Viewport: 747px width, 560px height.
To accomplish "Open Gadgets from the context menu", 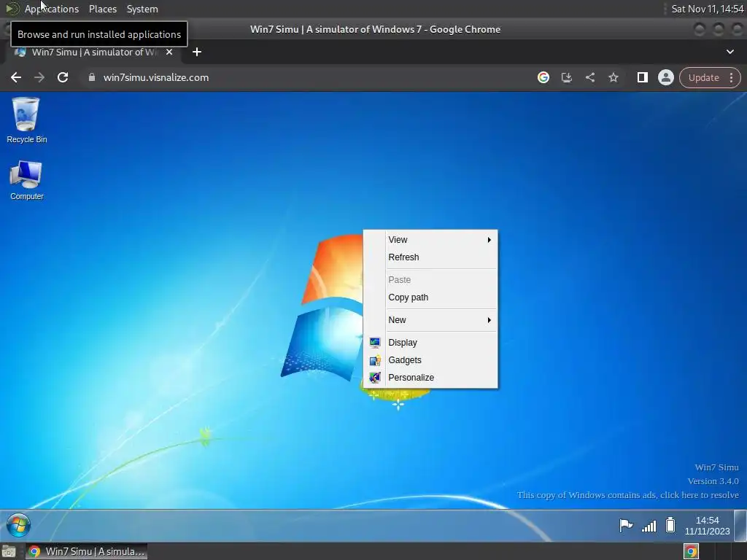I will click(430, 360).
